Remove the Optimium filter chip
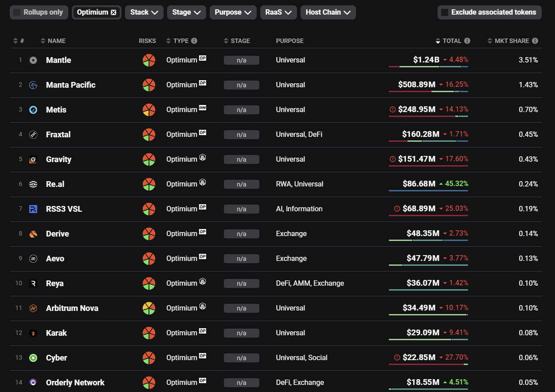 pos(113,12)
